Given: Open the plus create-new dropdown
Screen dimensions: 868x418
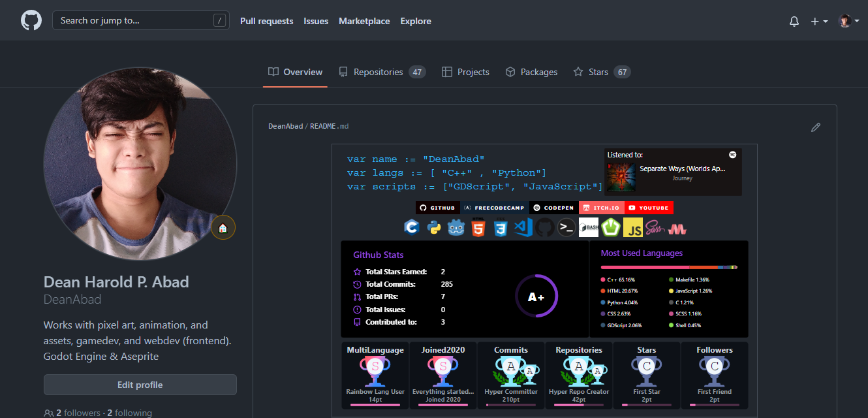Looking at the screenshot, I should coord(819,21).
